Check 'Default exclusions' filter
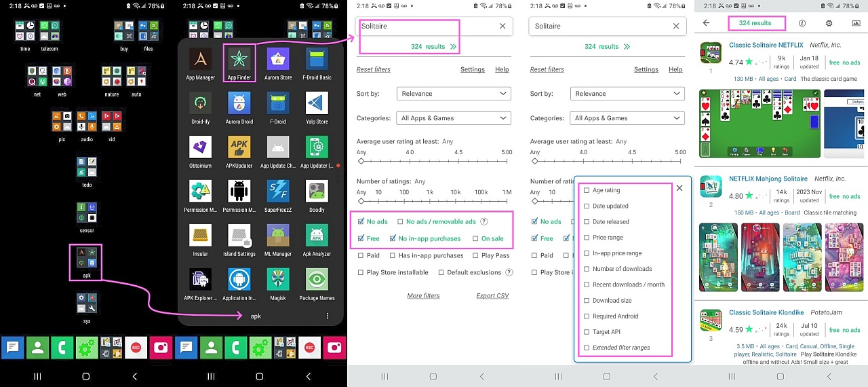This screenshot has height=387, width=868. click(x=441, y=272)
